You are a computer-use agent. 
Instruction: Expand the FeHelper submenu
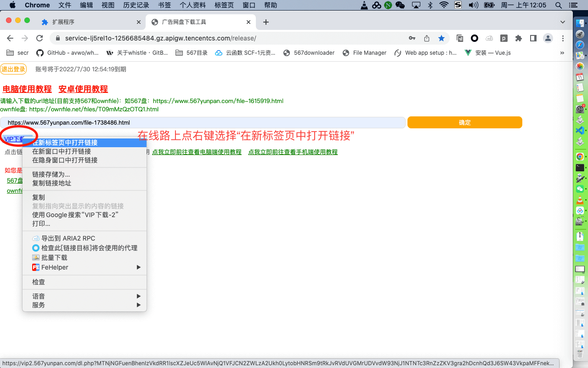(x=85, y=267)
